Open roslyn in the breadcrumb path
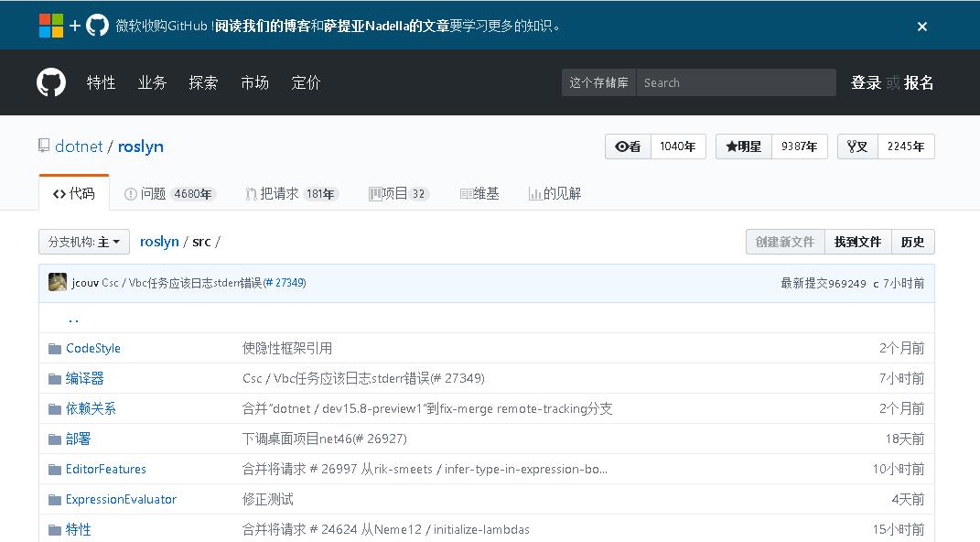The width and height of the screenshot is (980, 542). point(159,242)
